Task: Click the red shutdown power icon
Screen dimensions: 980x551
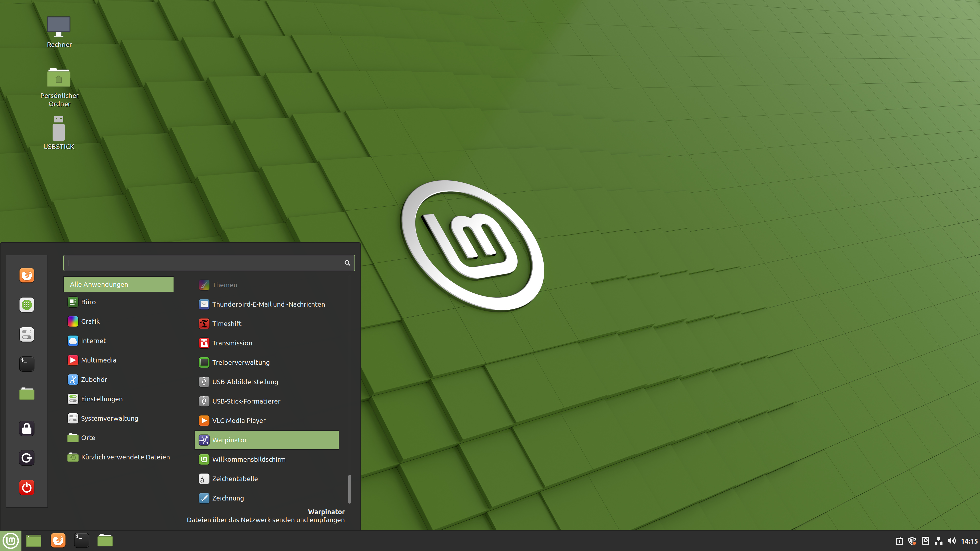Action: [27, 487]
